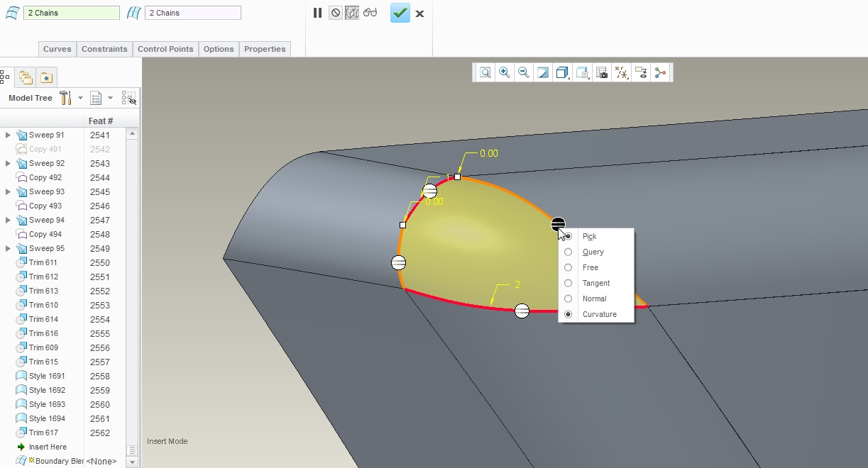The image size is (868, 468).
Task: Click the tree show list icon
Action: (x=97, y=98)
